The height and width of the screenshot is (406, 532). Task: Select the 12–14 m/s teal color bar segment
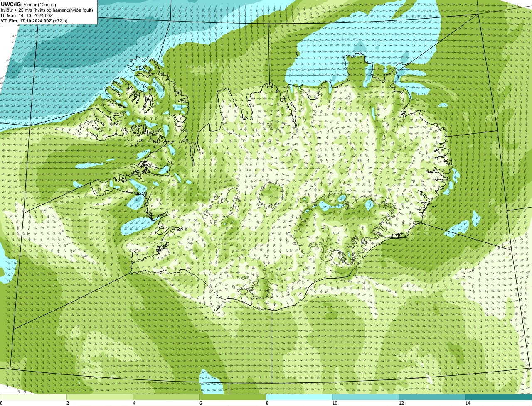pos(432,397)
